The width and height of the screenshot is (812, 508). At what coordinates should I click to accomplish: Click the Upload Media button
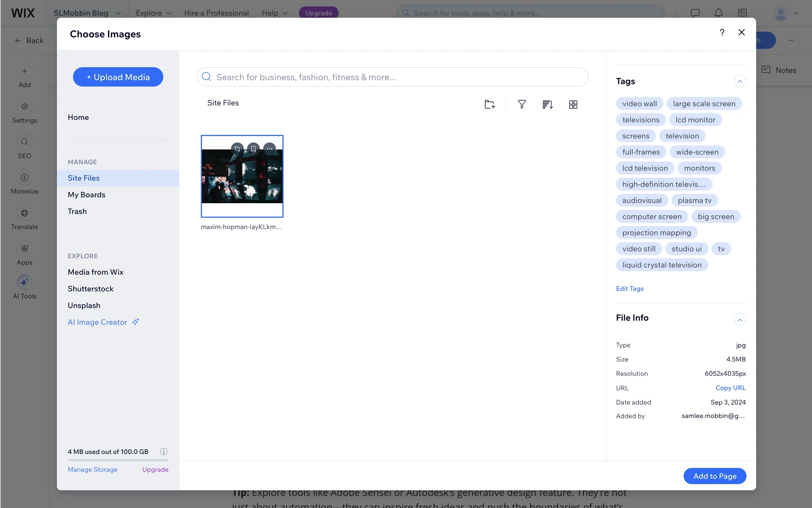(118, 77)
